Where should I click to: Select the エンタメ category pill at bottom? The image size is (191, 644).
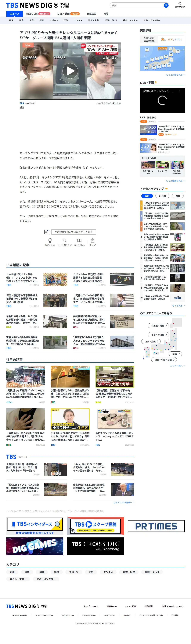click(x=108, y=572)
